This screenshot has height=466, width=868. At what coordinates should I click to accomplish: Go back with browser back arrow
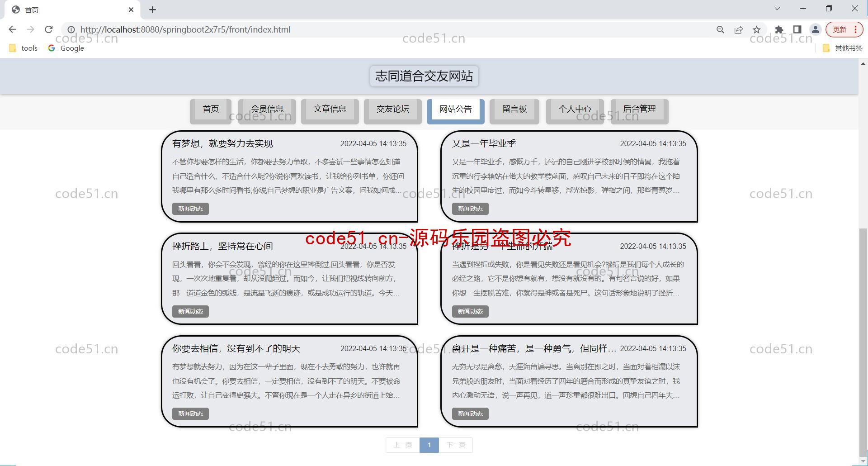pyautogui.click(x=12, y=29)
